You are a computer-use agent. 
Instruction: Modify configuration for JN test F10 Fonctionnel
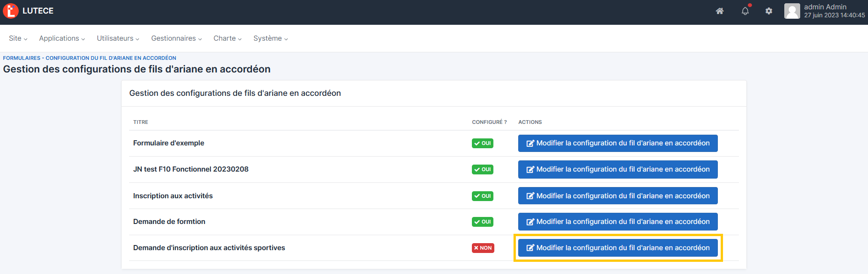617,170
